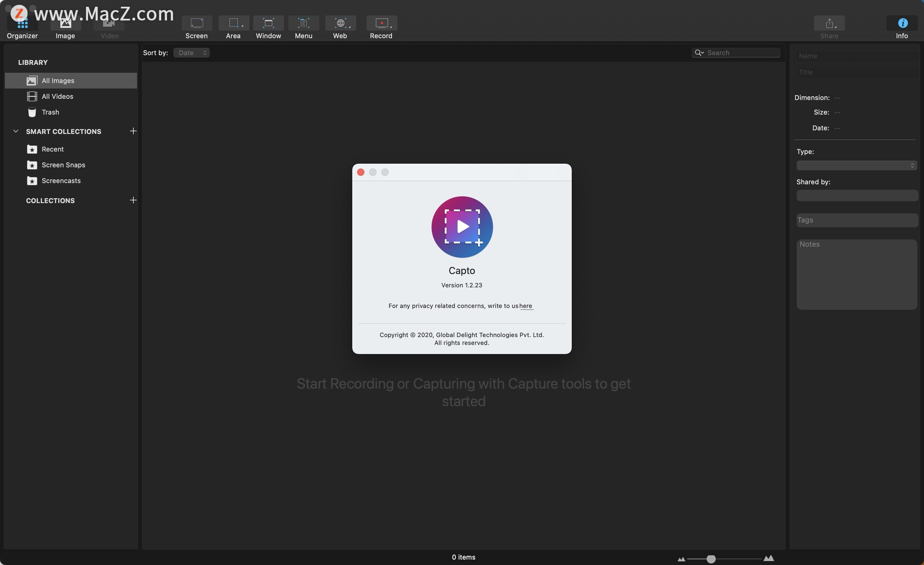Viewport: 924px width, 565px height.
Task: Click the large thumbnails icon
Action: [x=769, y=558]
